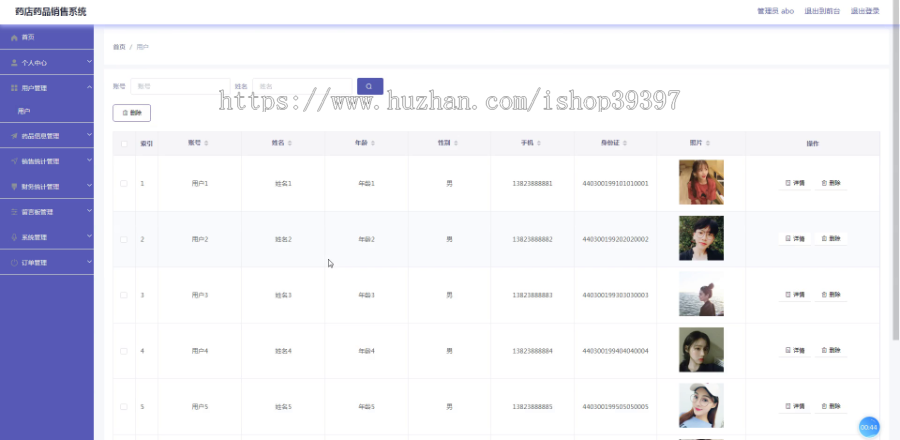The height and width of the screenshot is (440, 900).
Task: Click the icon beside 财务统计管理
Action: 14,186
